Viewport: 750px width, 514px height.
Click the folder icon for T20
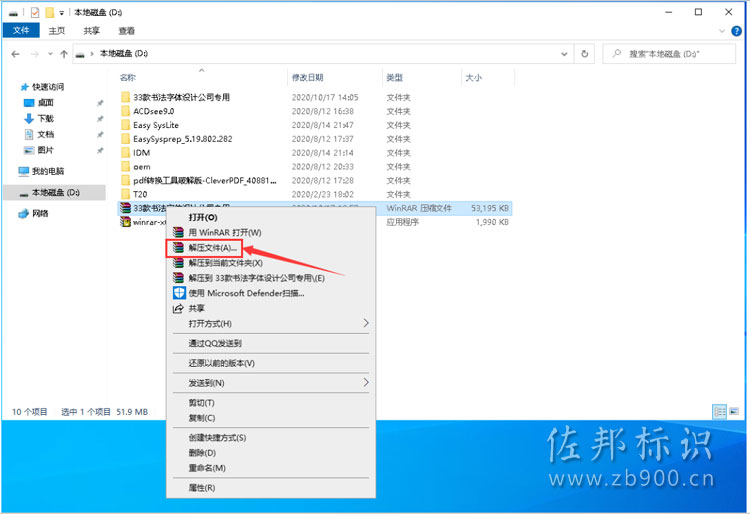(125, 194)
